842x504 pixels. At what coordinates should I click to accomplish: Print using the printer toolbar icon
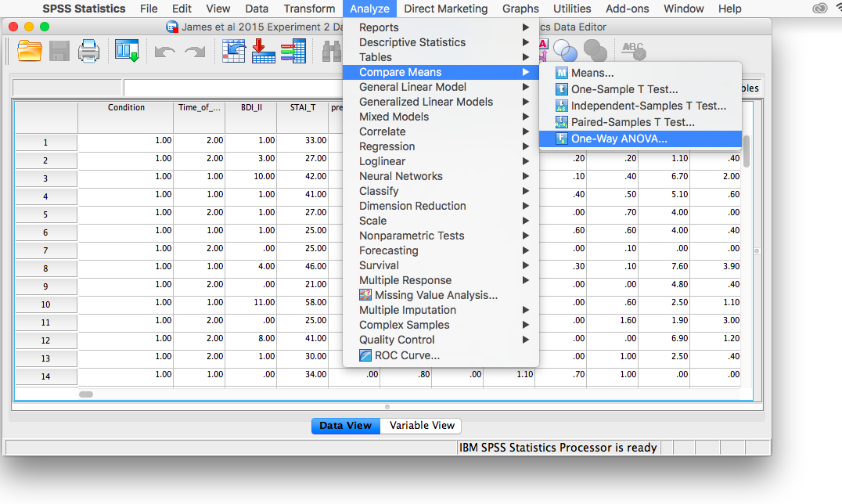click(88, 52)
